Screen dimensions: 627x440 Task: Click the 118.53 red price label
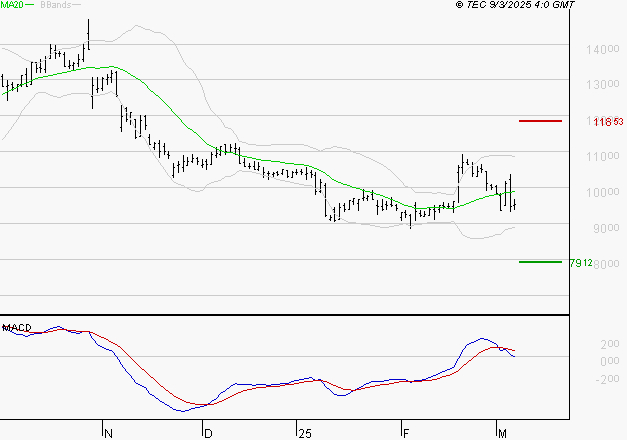[x=608, y=122]
